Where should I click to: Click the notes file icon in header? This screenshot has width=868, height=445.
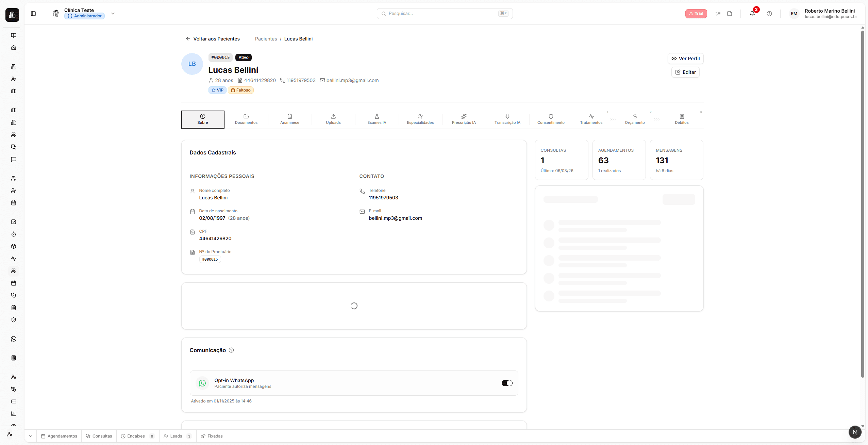(x=729, y=14)
